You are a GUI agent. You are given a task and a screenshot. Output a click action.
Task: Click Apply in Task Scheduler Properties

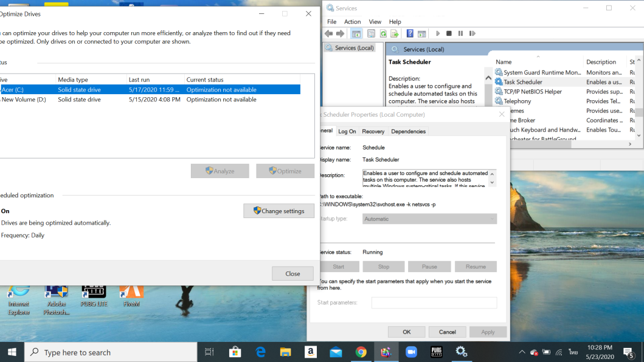point(488,332)
